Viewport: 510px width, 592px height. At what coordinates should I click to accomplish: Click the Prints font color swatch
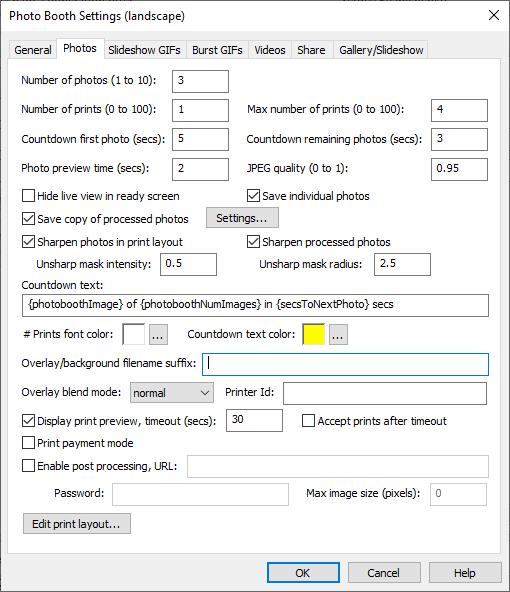[x=134, y=334]
